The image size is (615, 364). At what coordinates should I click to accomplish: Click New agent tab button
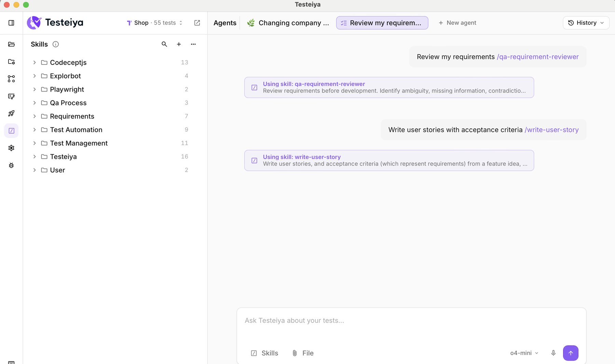[x=457, y=23]
